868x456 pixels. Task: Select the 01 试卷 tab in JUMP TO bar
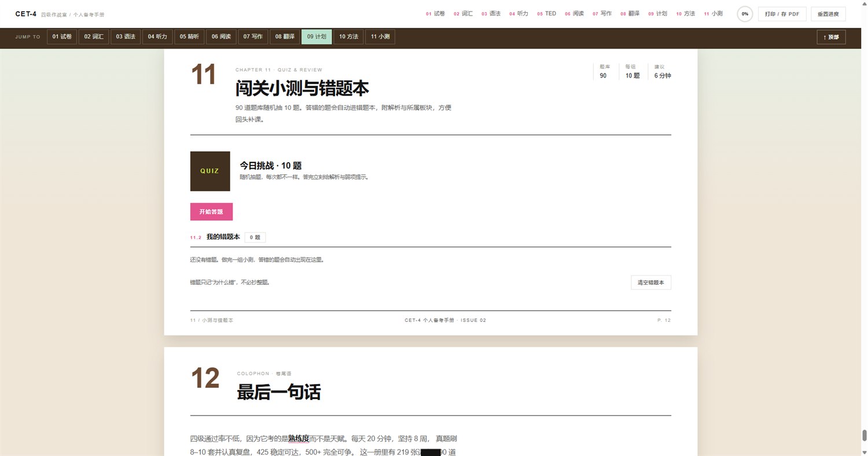point(62,36)
